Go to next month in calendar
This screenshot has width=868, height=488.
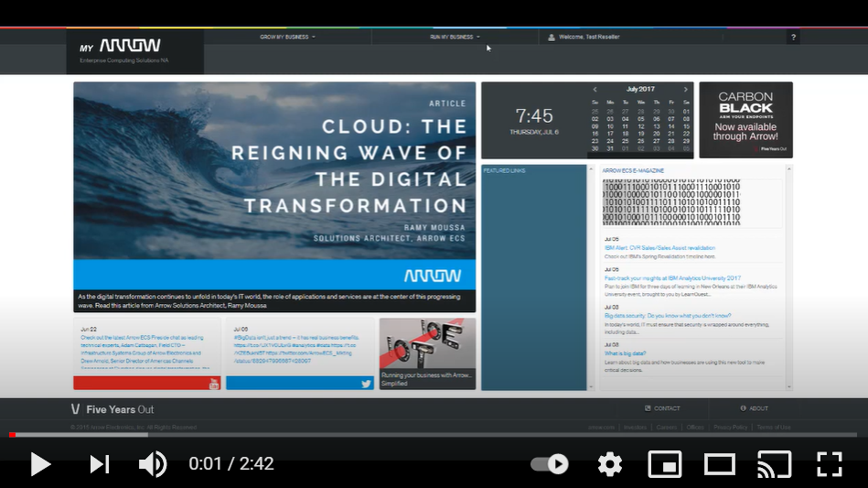coord(685,89)
